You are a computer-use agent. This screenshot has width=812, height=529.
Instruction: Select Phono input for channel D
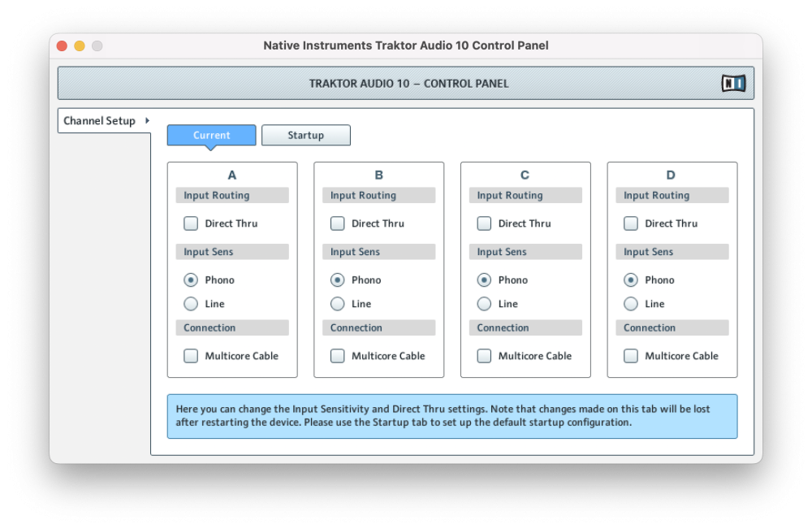point(631,280)
